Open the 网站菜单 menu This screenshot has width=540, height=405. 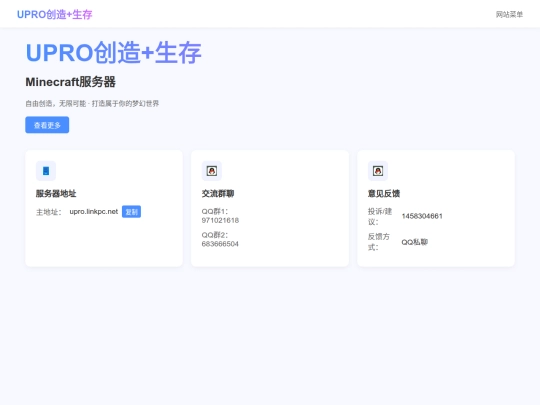509,14
